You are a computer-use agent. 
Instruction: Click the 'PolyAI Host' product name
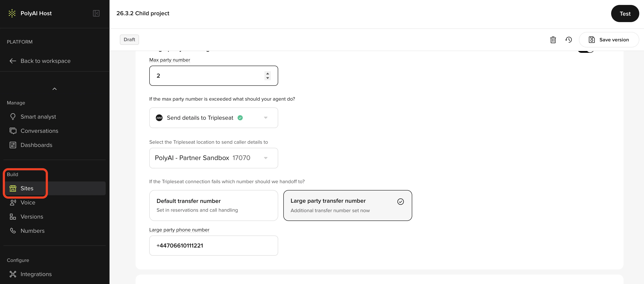pos(36,14)
